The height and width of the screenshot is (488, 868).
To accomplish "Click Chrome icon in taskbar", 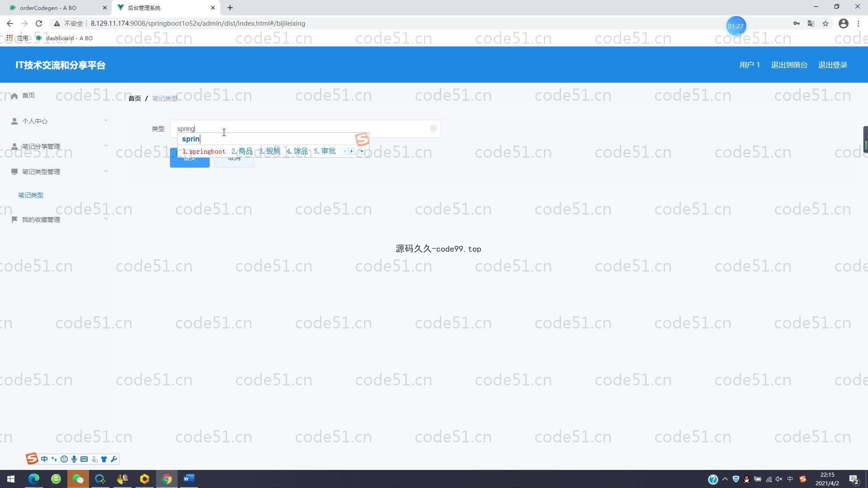I will (x=167, y=479).
